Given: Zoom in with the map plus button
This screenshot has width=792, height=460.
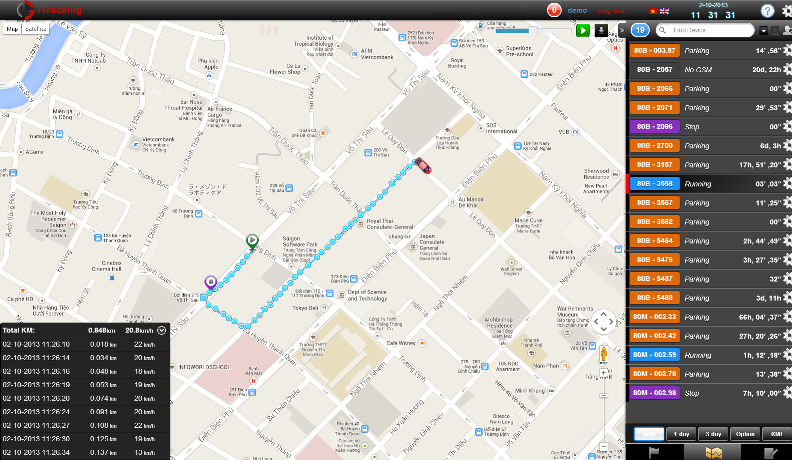Looking at the screenshot, I should pyautogui.click(x=603, y=374).
